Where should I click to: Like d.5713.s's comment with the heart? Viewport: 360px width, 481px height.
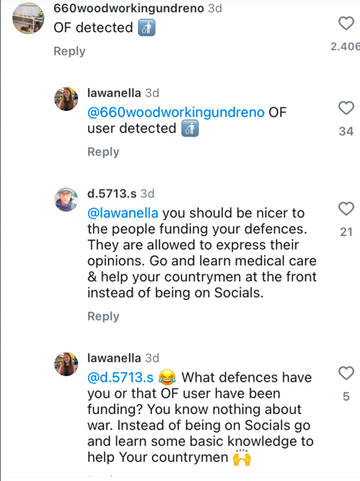[346, 209]
